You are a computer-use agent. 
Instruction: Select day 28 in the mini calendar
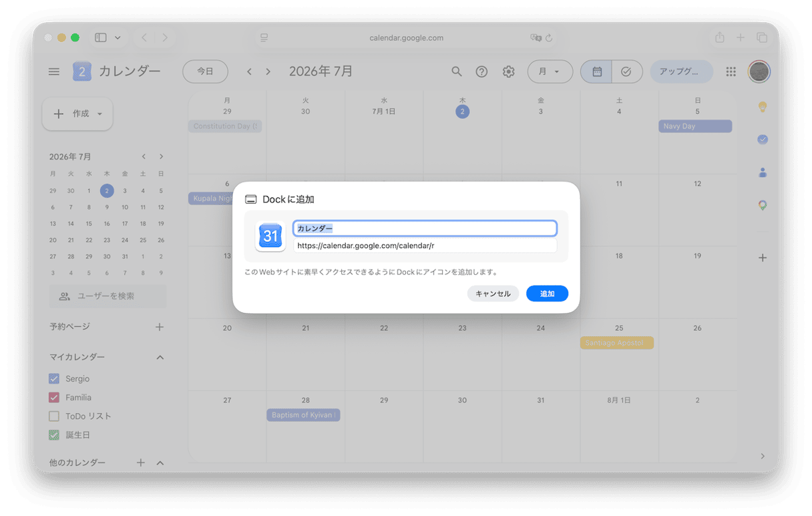click(x=71, y=257)
